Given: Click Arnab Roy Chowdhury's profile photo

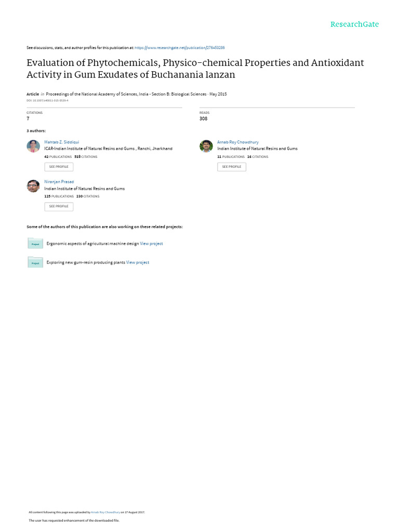Looking at the screenshot, I should point(206,146).
